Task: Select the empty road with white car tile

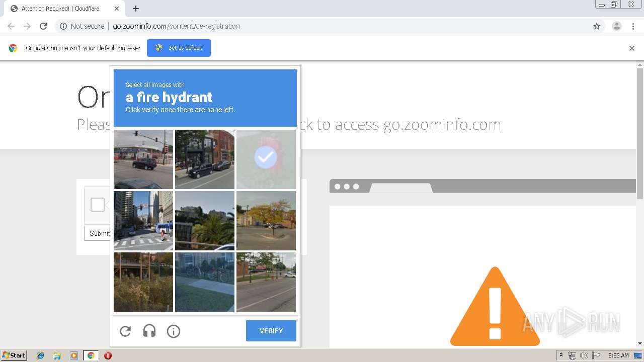Action: pyautogui.click(x=266, y=282)
